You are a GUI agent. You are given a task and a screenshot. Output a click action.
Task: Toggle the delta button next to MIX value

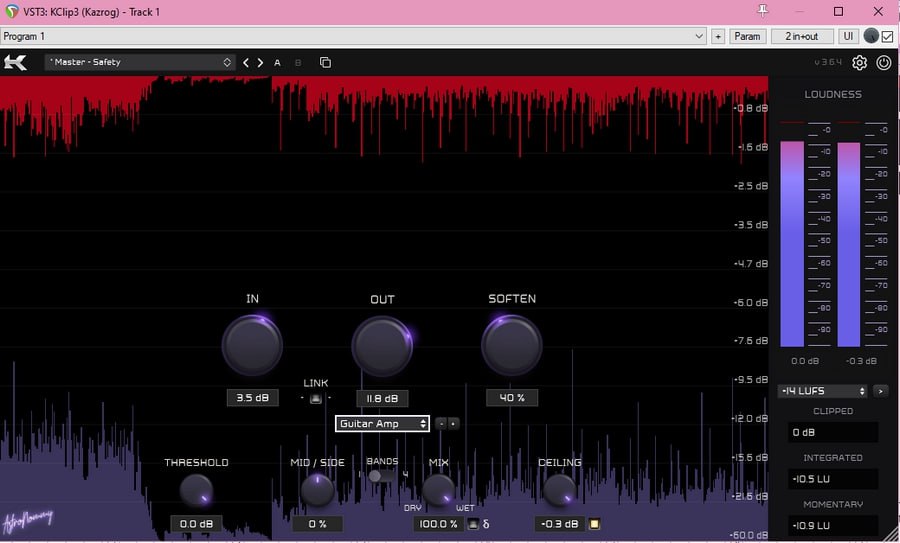click(473, 524)
